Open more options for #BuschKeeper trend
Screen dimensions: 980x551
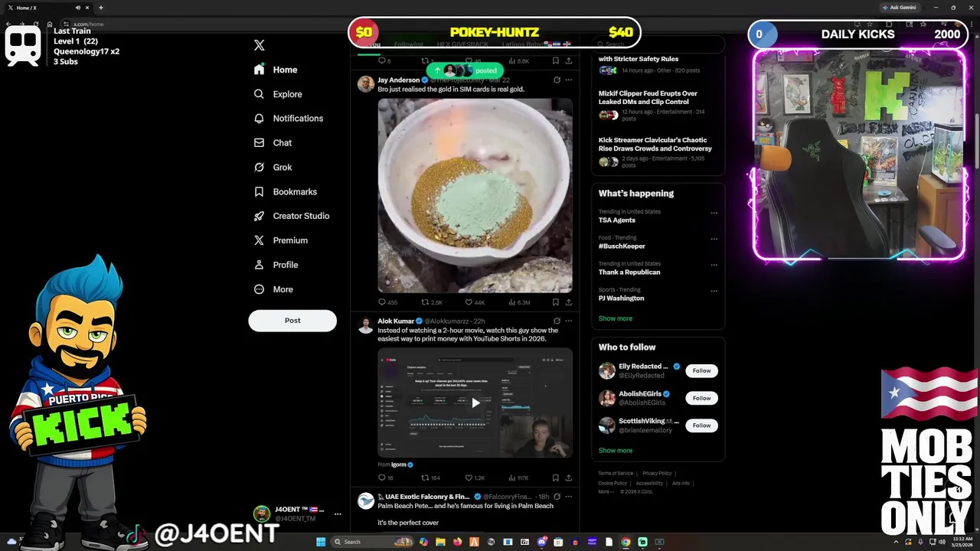pos(714,239)
